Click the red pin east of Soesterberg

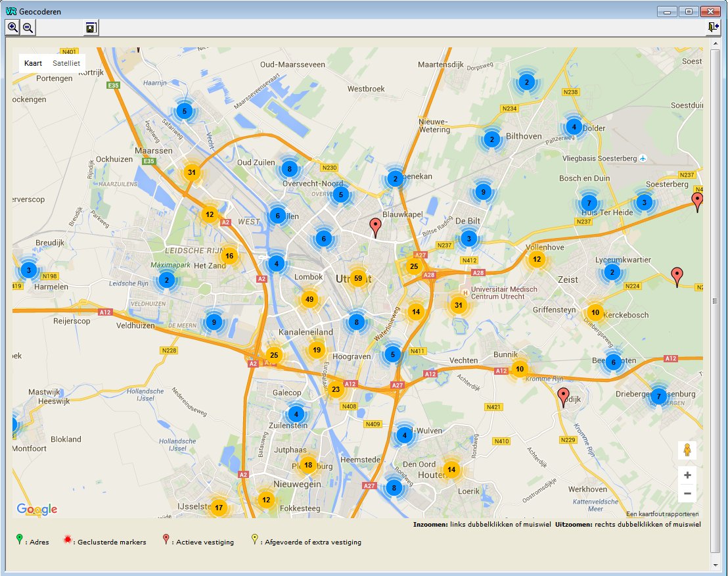pos(697,203)
